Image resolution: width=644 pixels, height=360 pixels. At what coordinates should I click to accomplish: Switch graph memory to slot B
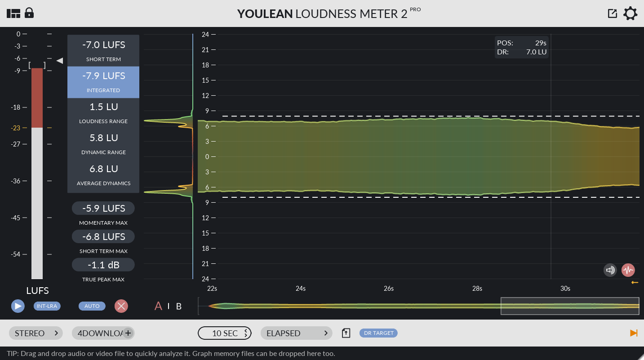click(178, 306)
